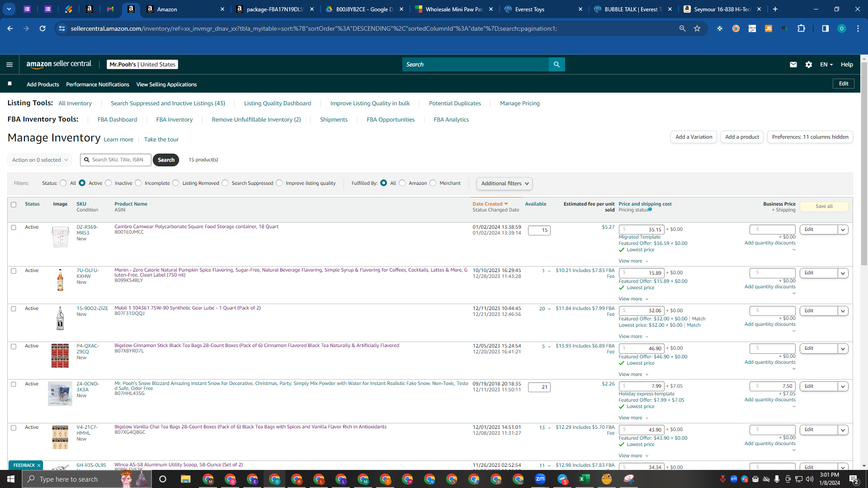Expand the Additional filters dropdown
The height and width of the screenshot is (488, 868).
505,183
